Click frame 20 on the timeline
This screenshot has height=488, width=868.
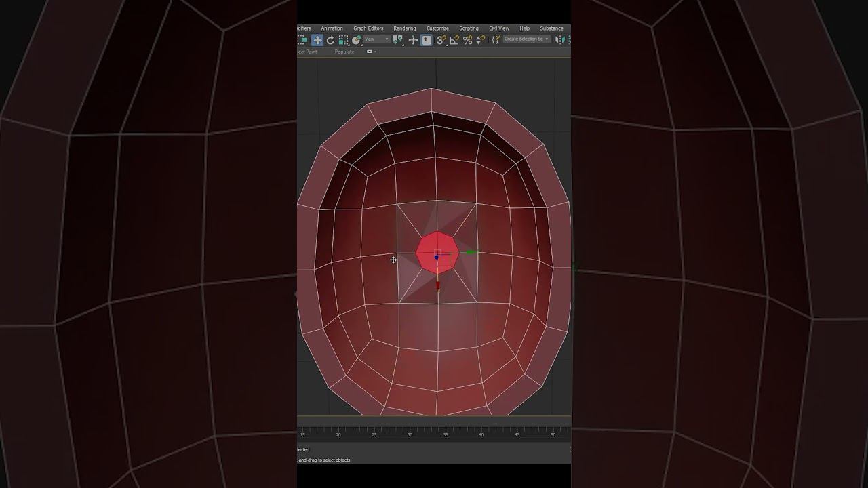[338, 434]
